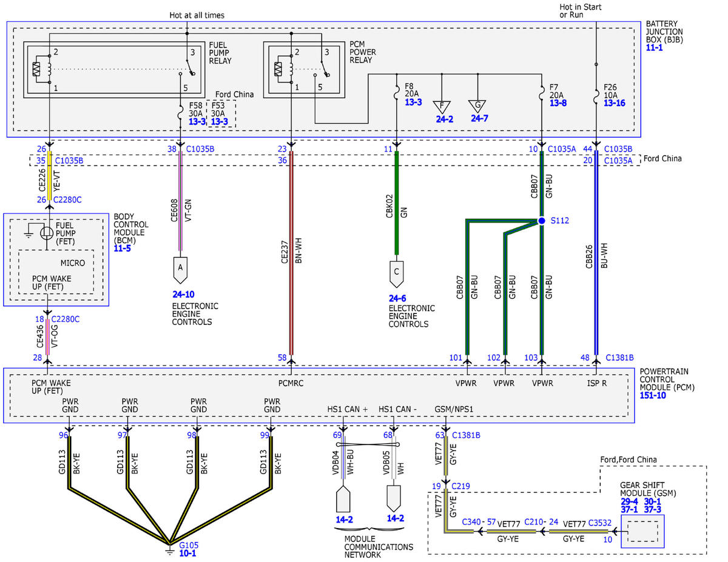Select pin number 58 on the PCM
Viewport: 728px width, 562px height.
pos(281,358)
